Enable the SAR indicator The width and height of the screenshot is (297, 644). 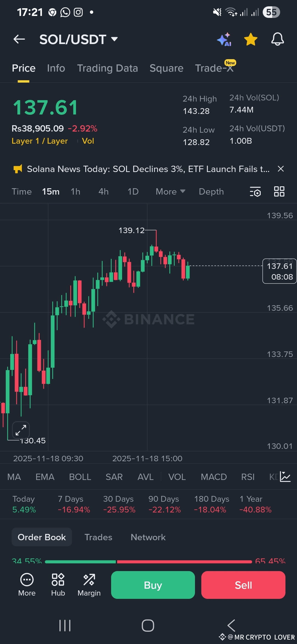(114, 477)
